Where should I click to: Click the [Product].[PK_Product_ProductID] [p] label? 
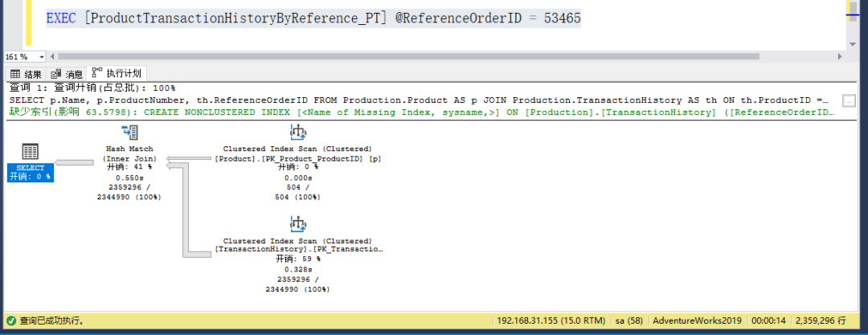click(298, 158)
